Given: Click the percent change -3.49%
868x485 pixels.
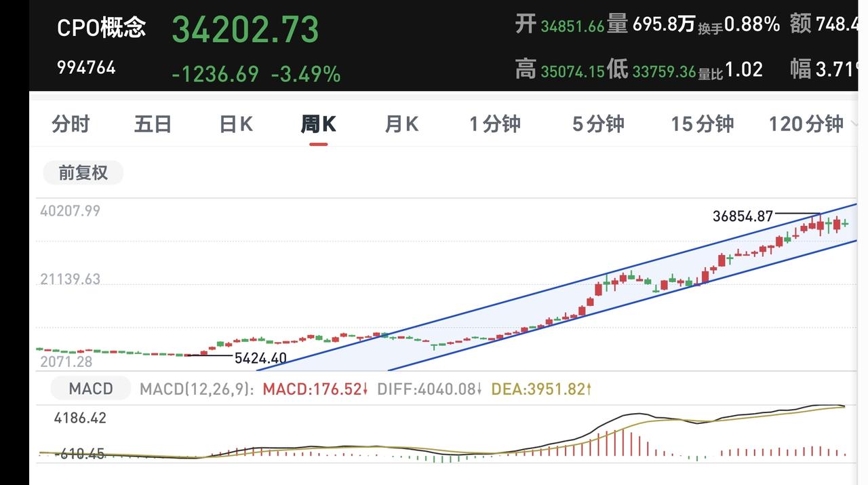Looking at the screenshot, I should 306,73.
